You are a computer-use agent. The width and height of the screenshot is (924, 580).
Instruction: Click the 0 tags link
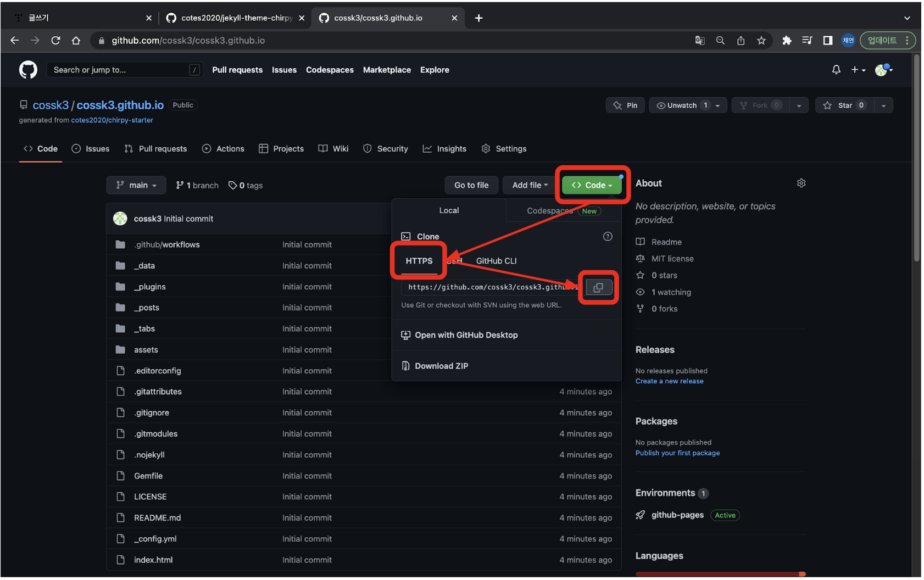[246, 186]
